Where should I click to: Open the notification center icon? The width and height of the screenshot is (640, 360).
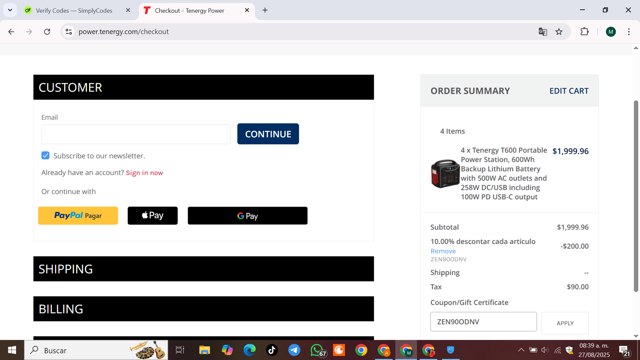tap(624, 350)
